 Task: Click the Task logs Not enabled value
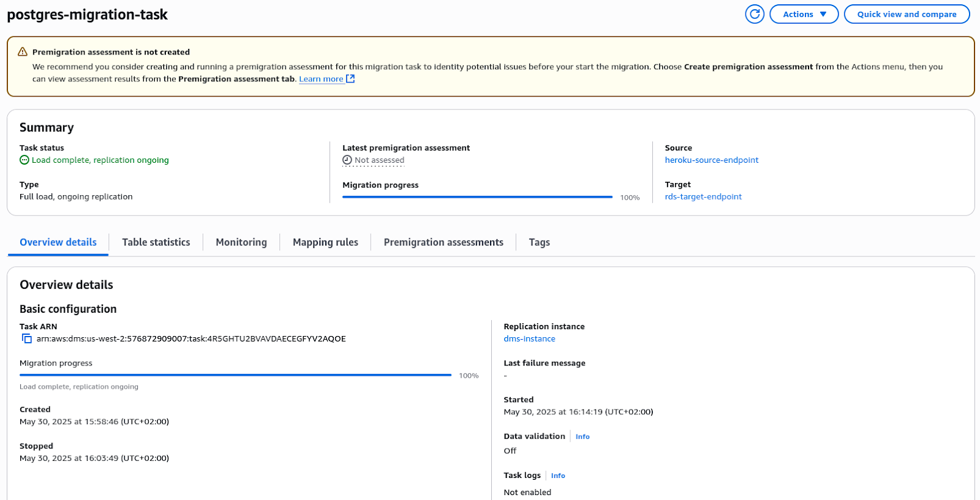(x=527, y=493)
